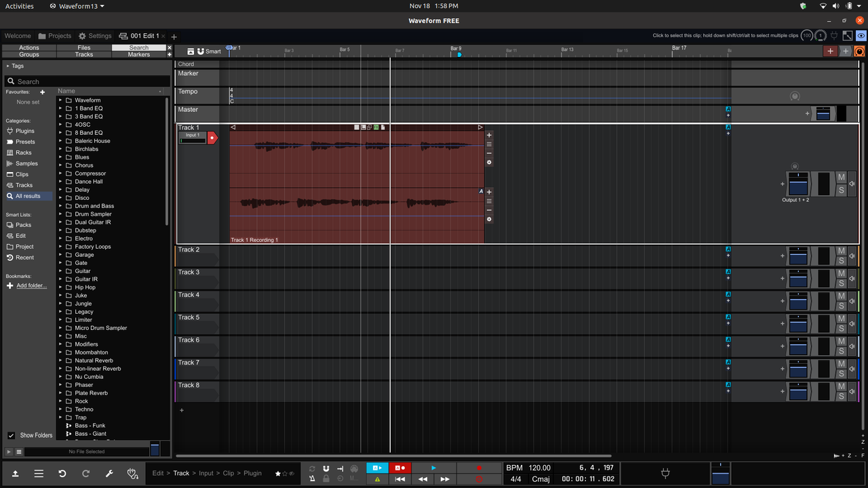Open the hamburger menu in bottom toolbar
The image size is (868, 488).
(39, 473)
